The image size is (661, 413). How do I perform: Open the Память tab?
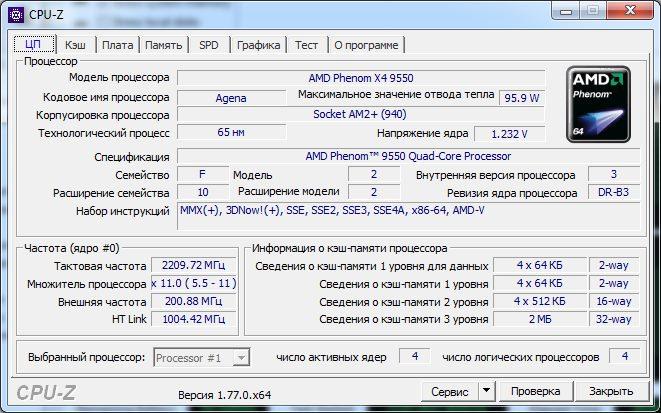tap(164, 45)
